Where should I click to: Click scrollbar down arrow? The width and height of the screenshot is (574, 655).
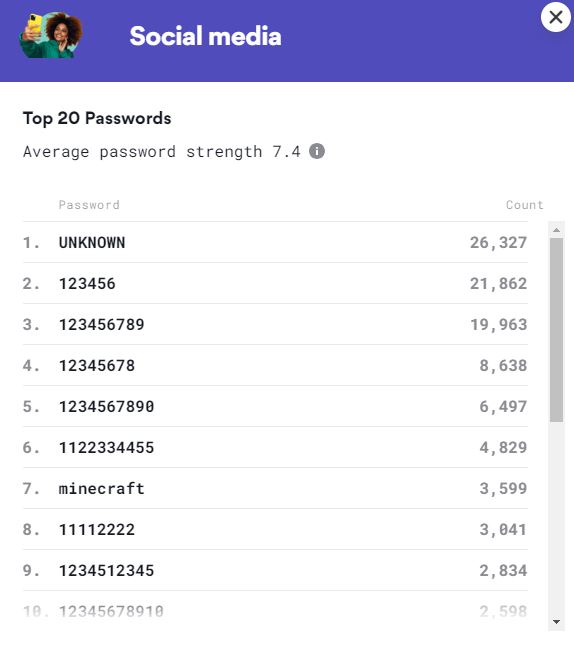point(556,622)
